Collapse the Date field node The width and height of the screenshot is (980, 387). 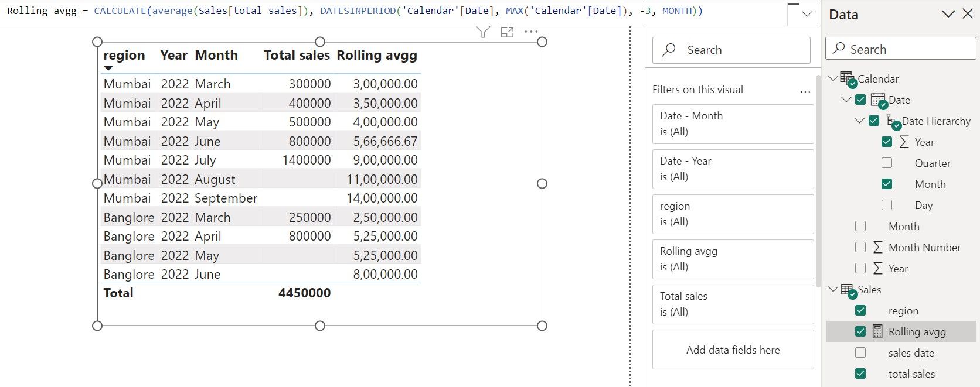pos(846,100)
